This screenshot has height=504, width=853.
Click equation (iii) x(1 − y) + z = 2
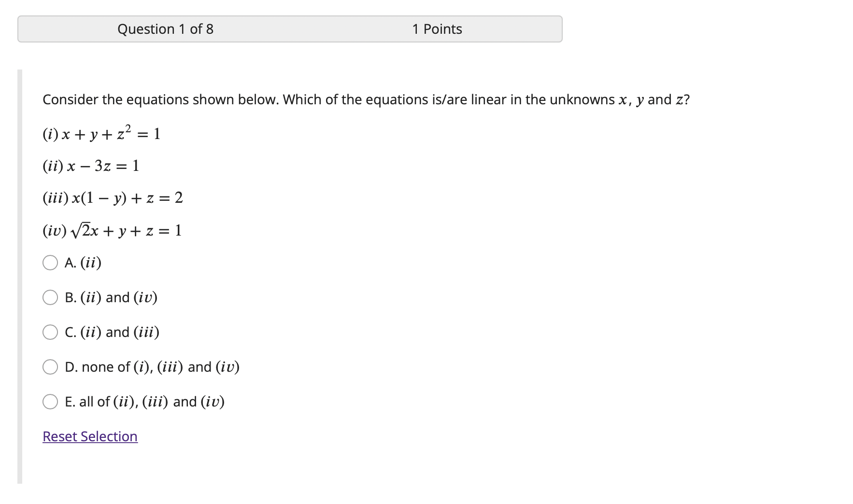[x=112, y=198]
